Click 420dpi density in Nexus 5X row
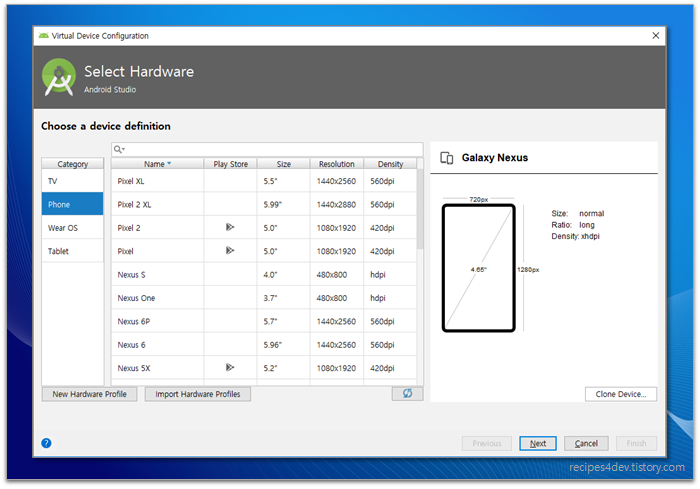The image size is (700, 489). click(x=382, y=368)
